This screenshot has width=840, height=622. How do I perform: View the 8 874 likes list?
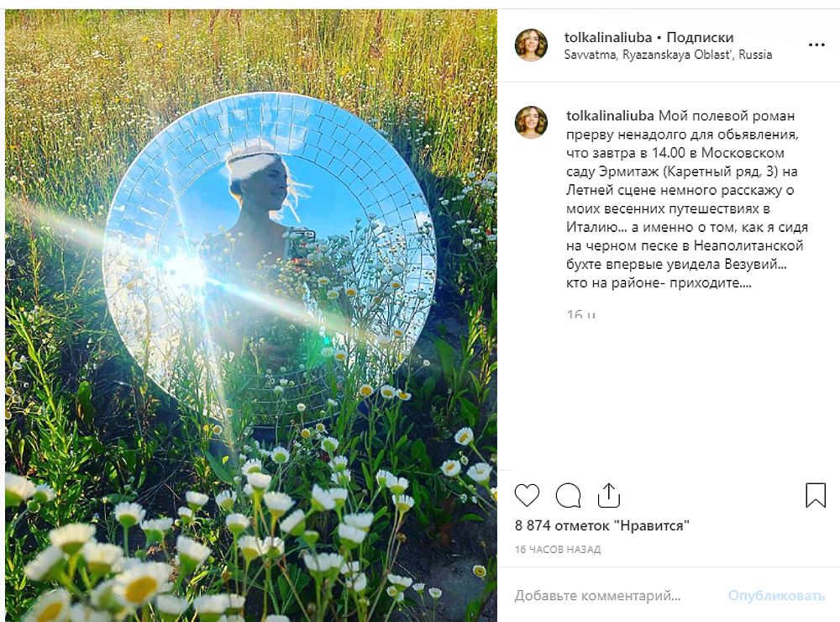[x=601, y=525]
